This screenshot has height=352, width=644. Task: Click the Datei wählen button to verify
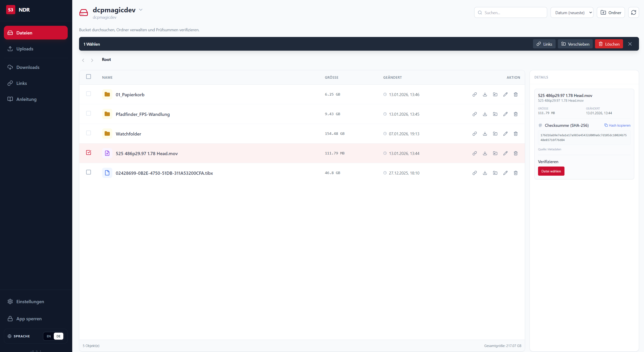point(551,171)
